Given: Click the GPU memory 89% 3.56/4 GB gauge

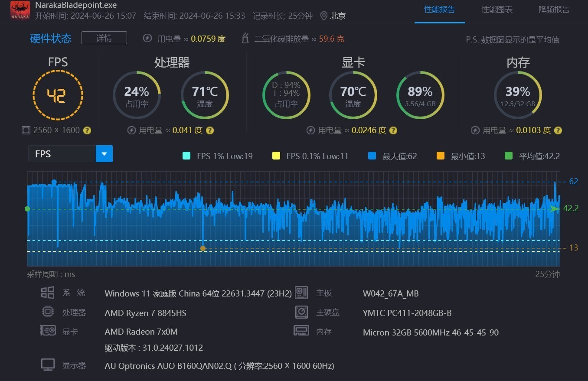Looking at the screenshot, I should 420,95.
